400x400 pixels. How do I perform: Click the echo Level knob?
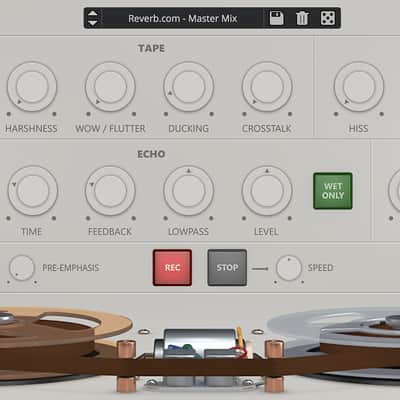(x=267, y=191)
